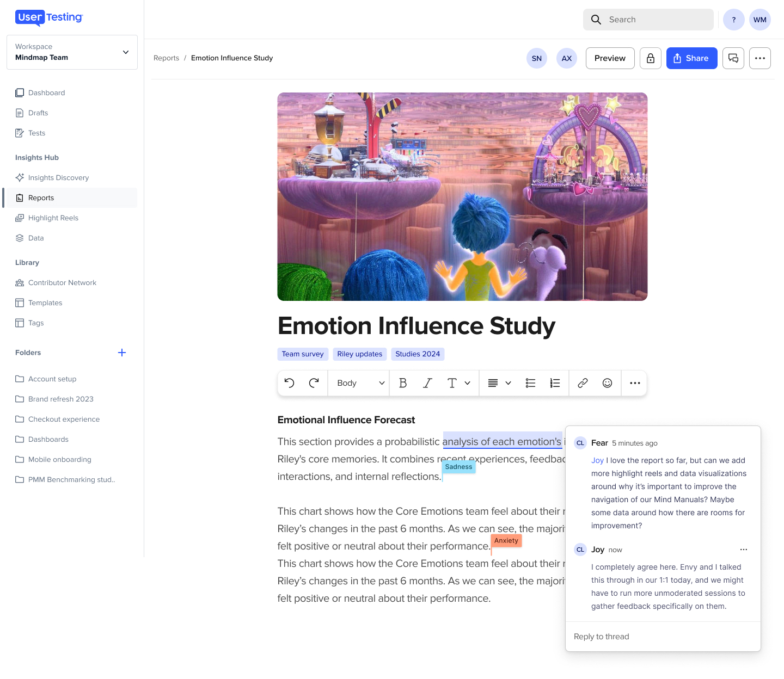Open Highlight Reels in sidebar
Image resolution: width=784 pixels, height=679 pixels.
(x=53, y=218)
